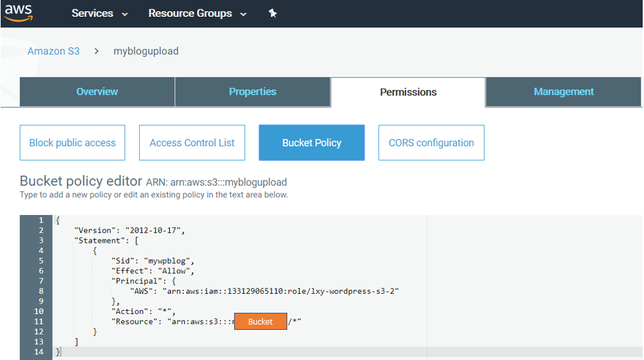Screen dimensions: 644x360
Task: Open CORS configuration section
Action: [x=432, y=142]
